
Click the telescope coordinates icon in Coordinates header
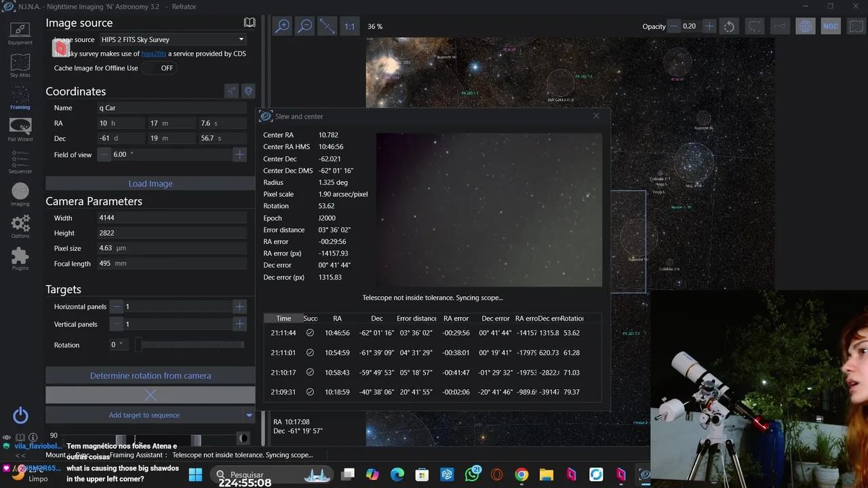[232, 91]
